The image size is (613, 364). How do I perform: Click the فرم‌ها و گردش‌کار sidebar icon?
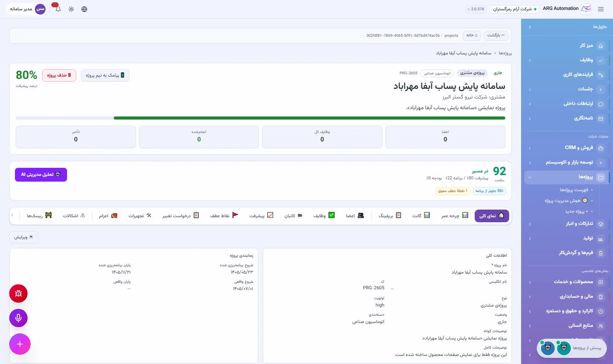click(601, 253)
